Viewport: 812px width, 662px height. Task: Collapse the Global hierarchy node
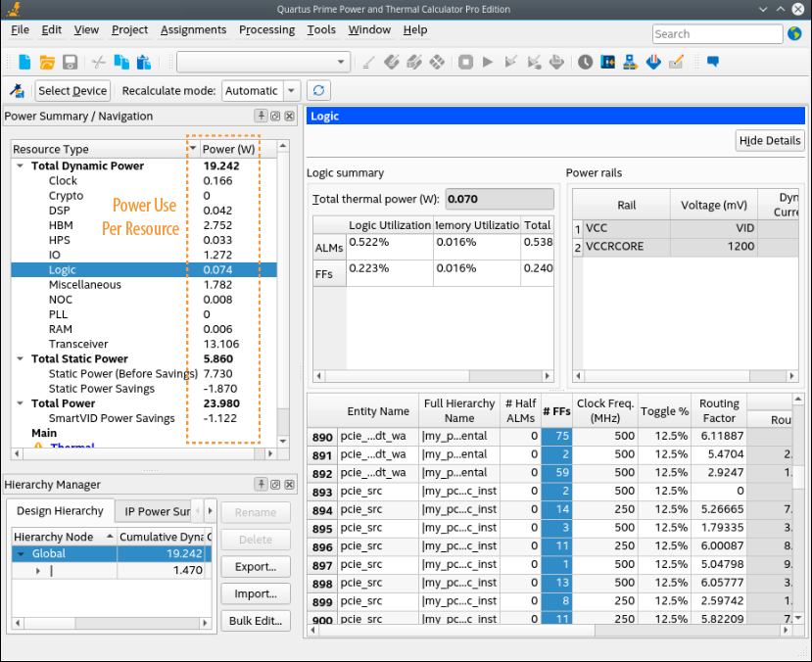(21, 553)
